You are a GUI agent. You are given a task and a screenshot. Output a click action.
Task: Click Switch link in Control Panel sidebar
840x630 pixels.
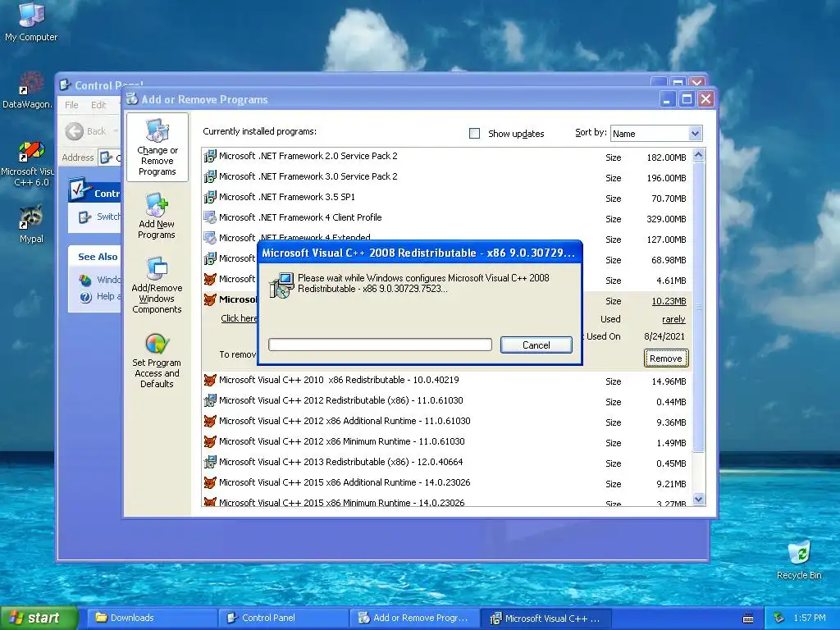tap(108, 217)
